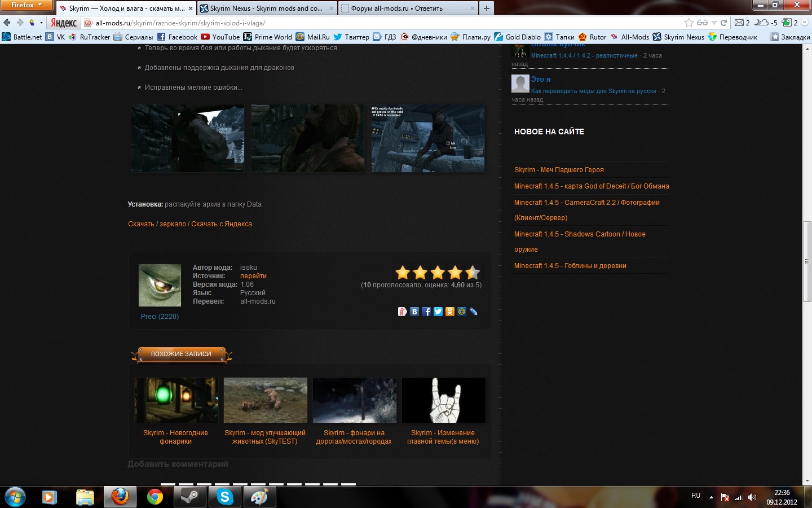Viewport: 812px width, 508px height.
Task: View the third mod screenshot with snowy village
Action: pyautogui.click(x=428, y=138)
